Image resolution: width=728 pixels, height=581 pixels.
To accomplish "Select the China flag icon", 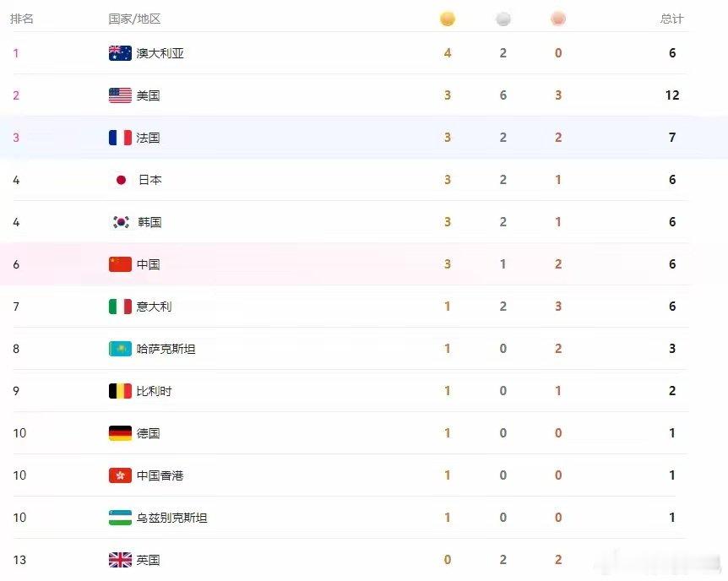I will click(120, 264).
